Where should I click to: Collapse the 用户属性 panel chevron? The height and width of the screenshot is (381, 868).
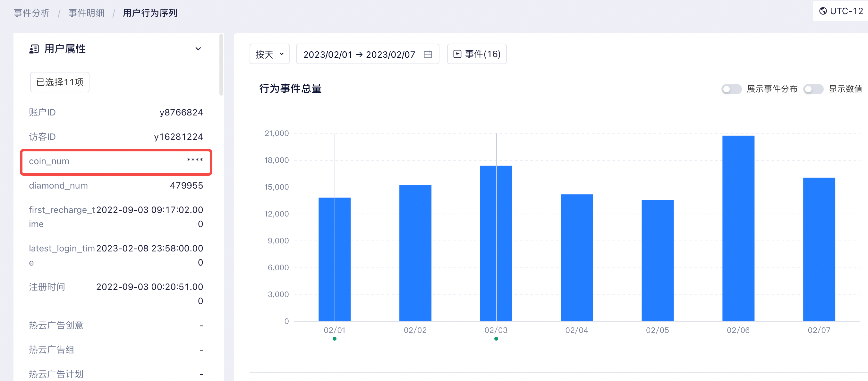199,49
